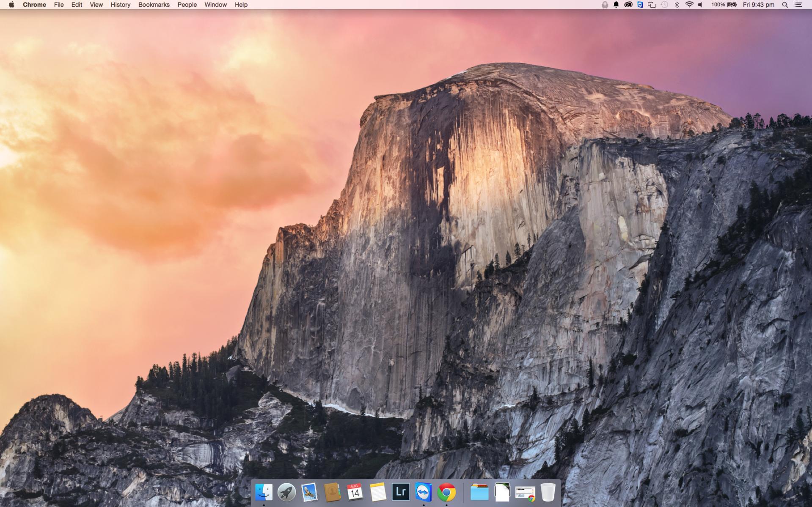Open TeamViewer from the dock
Viewport: 812px width, 507px height.
(x=423, y=492)
